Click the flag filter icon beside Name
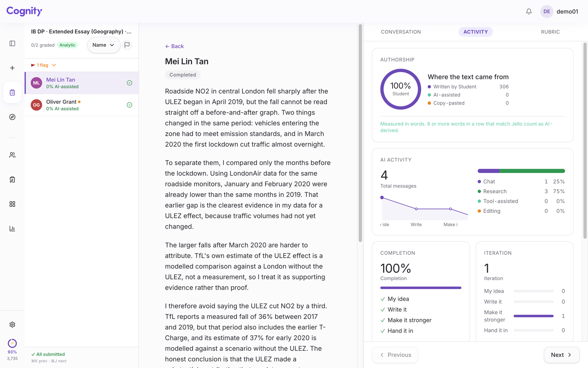 click(127, 45)
